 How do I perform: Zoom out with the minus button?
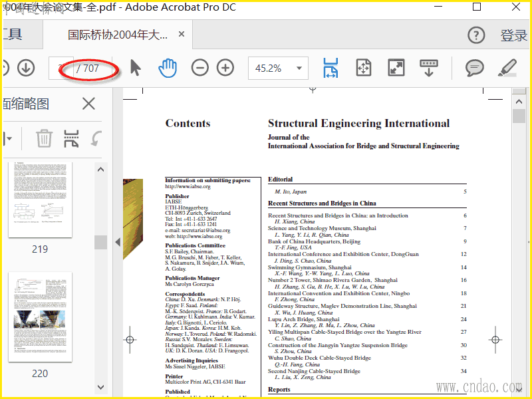click(200, 68)
